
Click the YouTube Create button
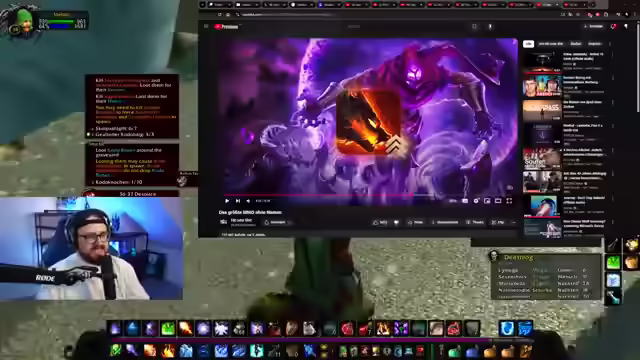coord(594,27)
